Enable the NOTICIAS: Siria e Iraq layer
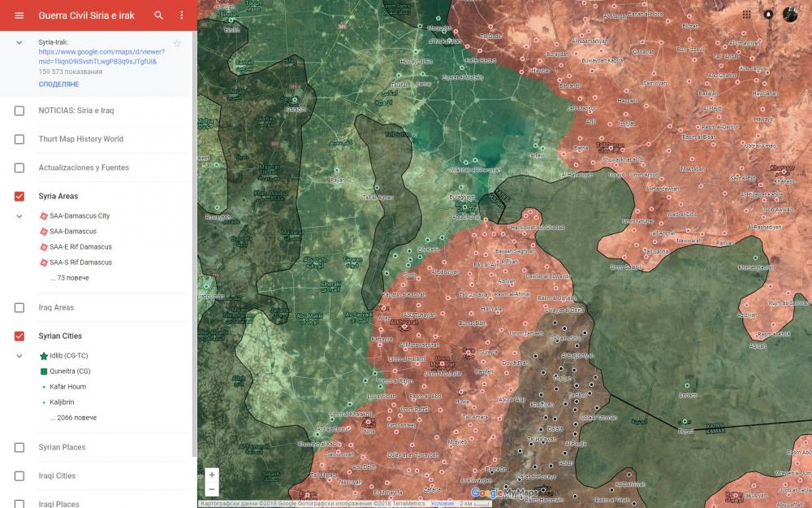This screenshot has height=508, width=812. pyautogui.click(x=19, y=111)
